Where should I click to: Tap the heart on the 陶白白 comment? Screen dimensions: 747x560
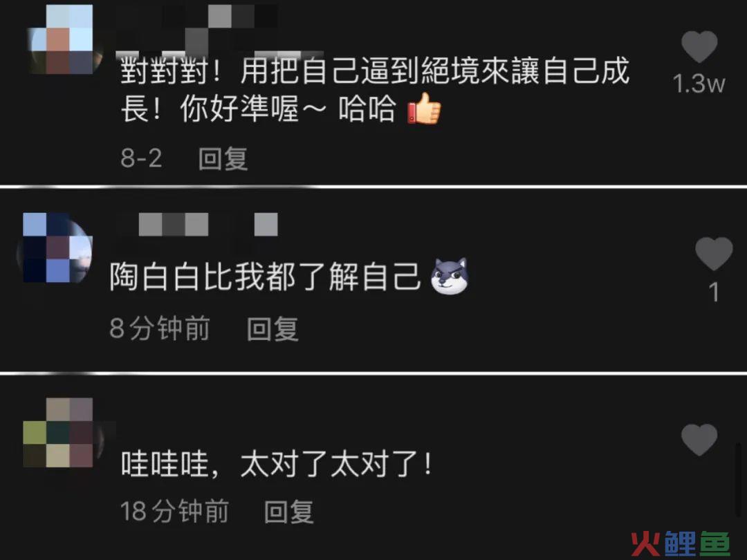[714, 253]
